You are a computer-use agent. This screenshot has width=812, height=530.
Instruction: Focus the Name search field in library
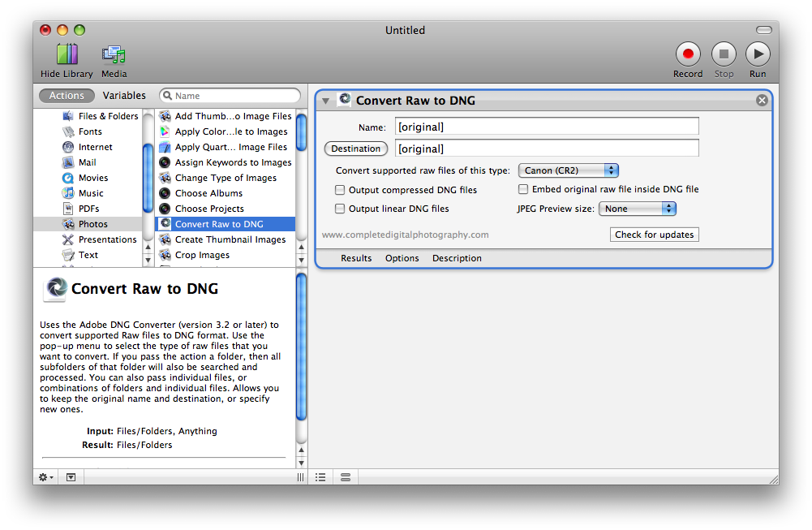tap(230, 96)
